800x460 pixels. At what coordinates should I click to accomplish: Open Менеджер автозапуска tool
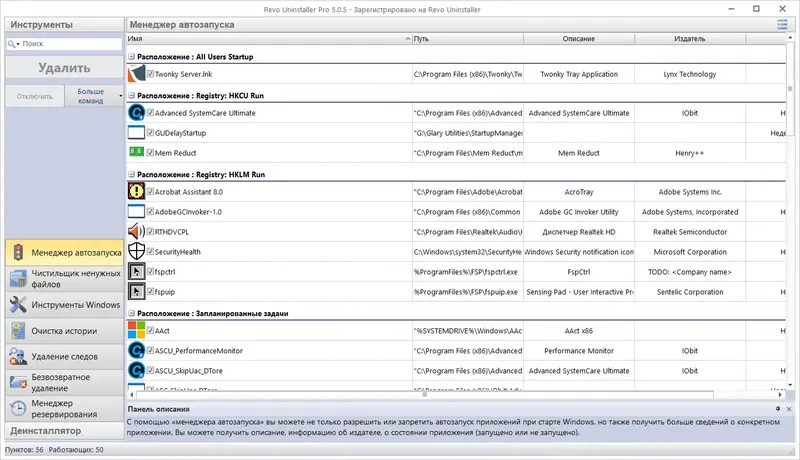(64, 252)
